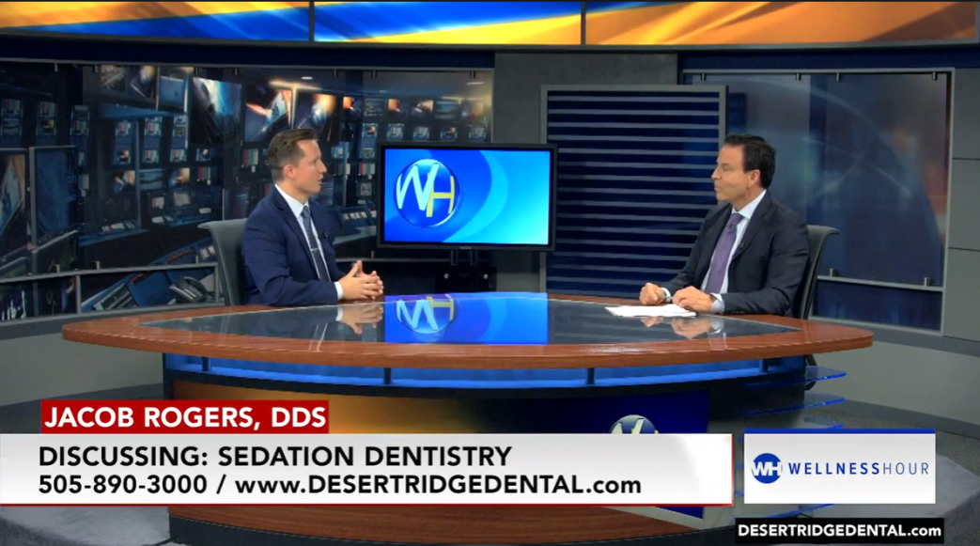The width and height of the screenshot is (980, 546).
Task: Click the name banner "JACOB ROGERS, DDS"
Action: pos(185,416)
